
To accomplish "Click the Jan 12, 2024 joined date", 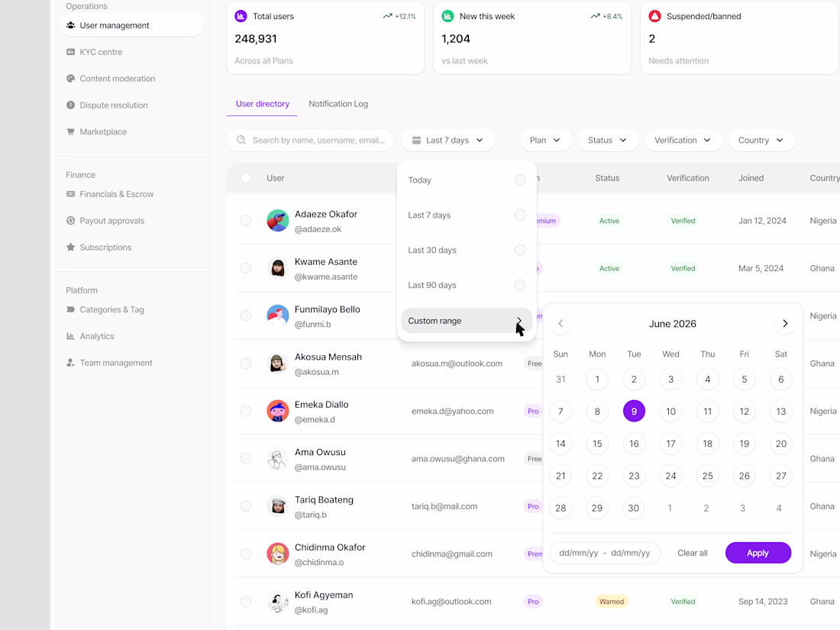I will [762, 221].
